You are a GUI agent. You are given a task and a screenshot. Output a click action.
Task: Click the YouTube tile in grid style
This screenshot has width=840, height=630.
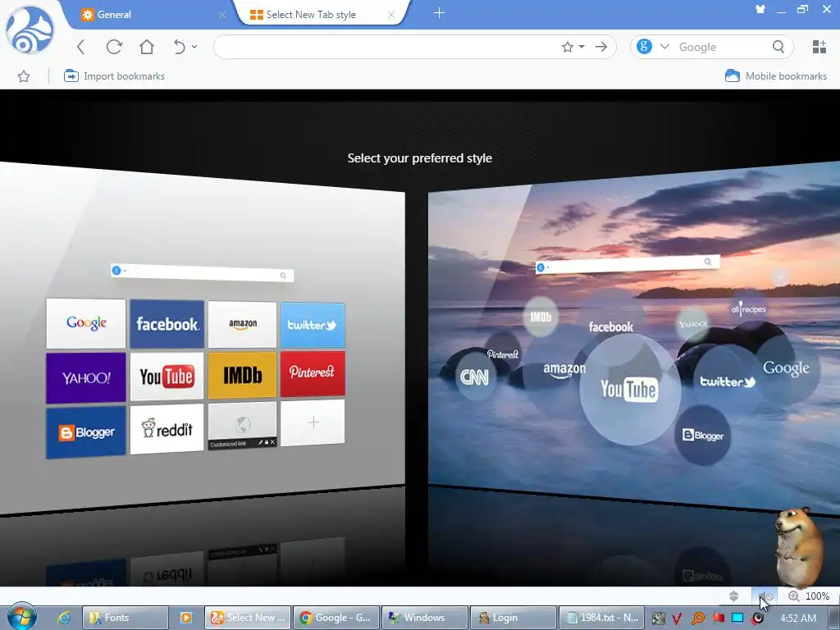(x=167, y=377)
